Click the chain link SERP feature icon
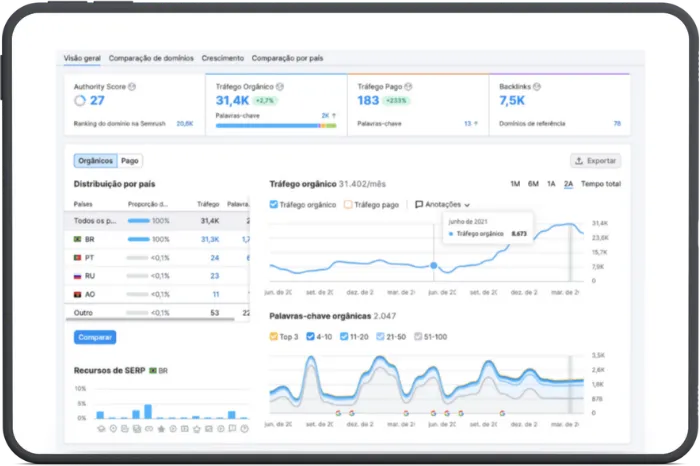 [x=149, y=429]
